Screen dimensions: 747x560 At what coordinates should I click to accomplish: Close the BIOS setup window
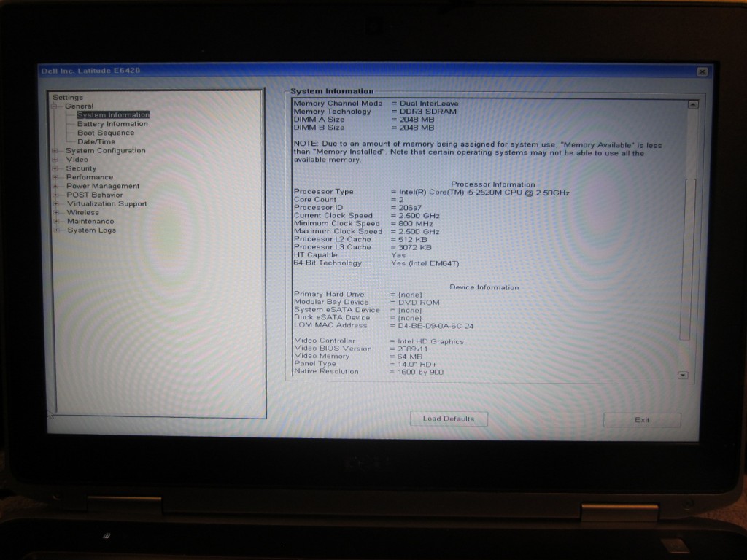pyautogui.click(x=702, y=71)
